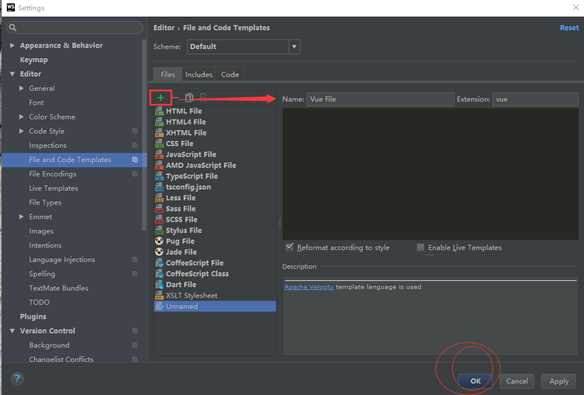This screenshot has height=395, width=584.
Task: Click the project-scope icon beside Language Injections
Action: [x=135, y=259]
